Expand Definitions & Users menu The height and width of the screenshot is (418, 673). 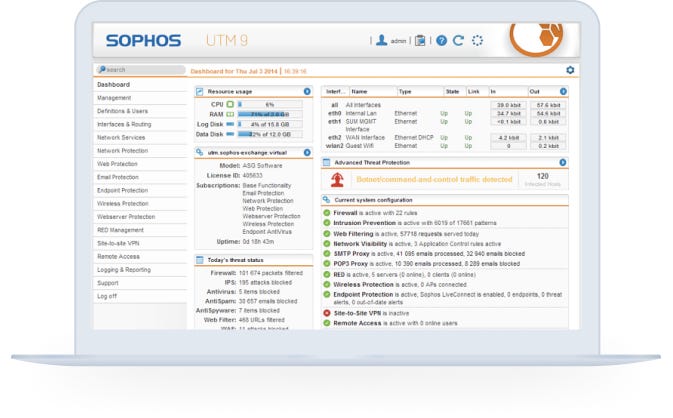tap(140, 111)
